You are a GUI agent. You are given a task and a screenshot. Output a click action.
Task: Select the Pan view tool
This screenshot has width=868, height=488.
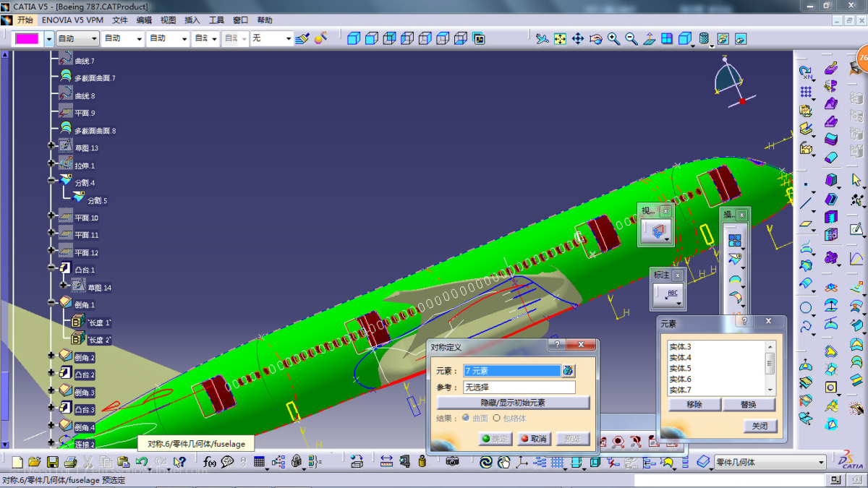(x=578, y=38)
